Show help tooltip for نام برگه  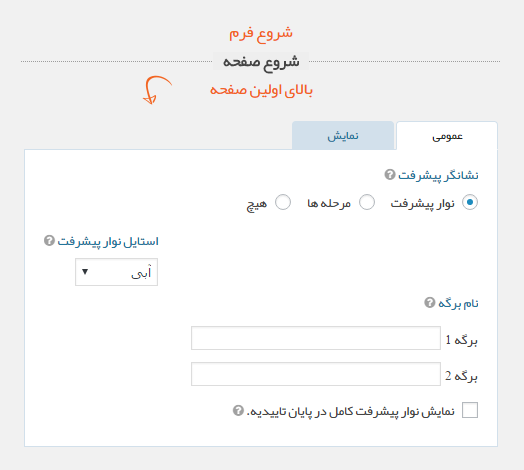[430, 303]
